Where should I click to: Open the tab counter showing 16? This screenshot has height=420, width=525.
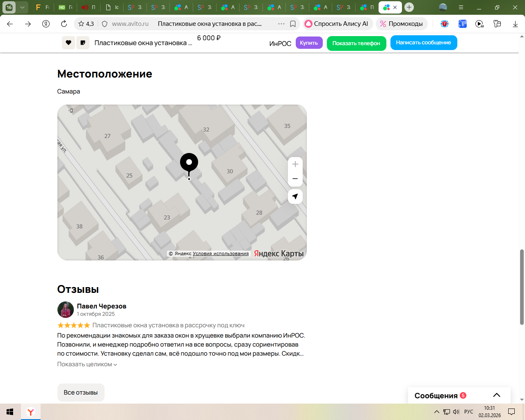(x=9, y=7)
